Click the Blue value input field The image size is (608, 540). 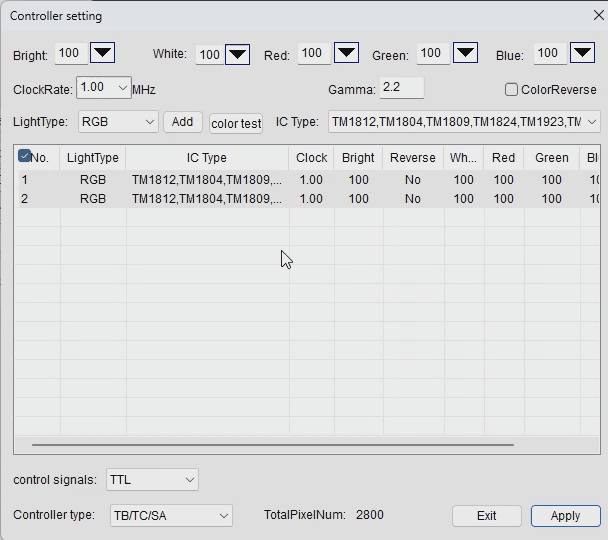[x=550, y=53]
